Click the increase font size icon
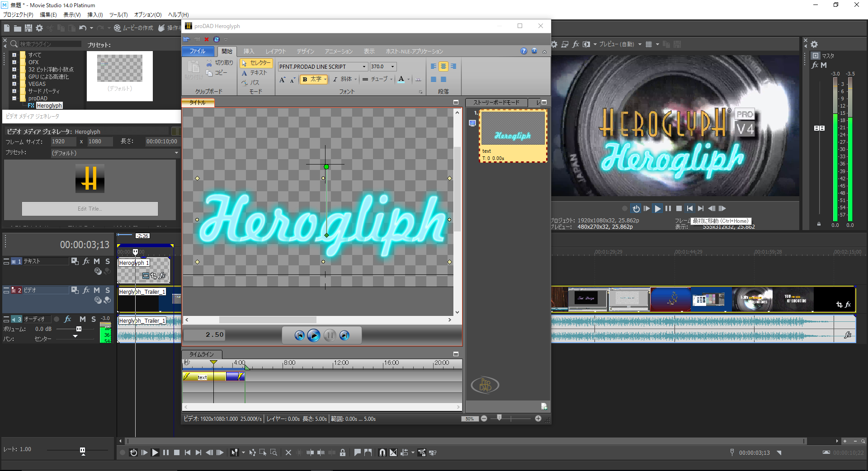The image size is (868, 471). 282,80
